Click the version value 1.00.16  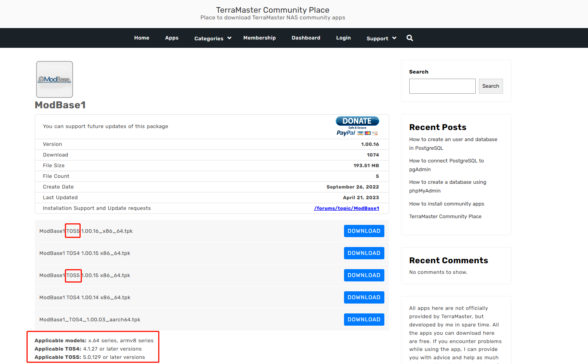370,144
